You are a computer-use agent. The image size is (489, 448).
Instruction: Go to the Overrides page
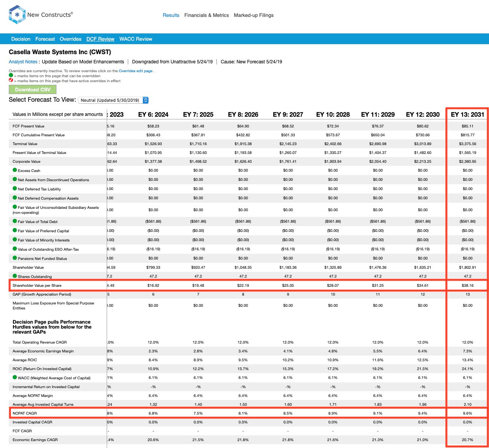coord(71,39)
